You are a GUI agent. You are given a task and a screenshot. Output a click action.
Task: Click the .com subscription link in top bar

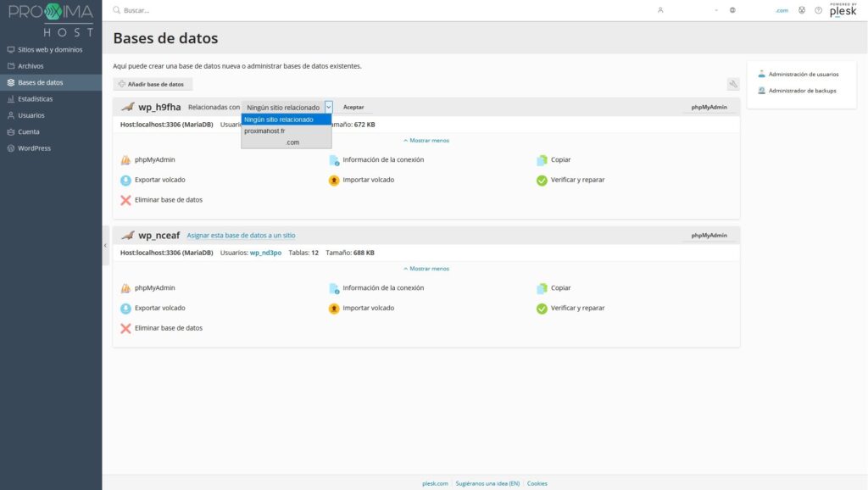[x=781, y=10]
